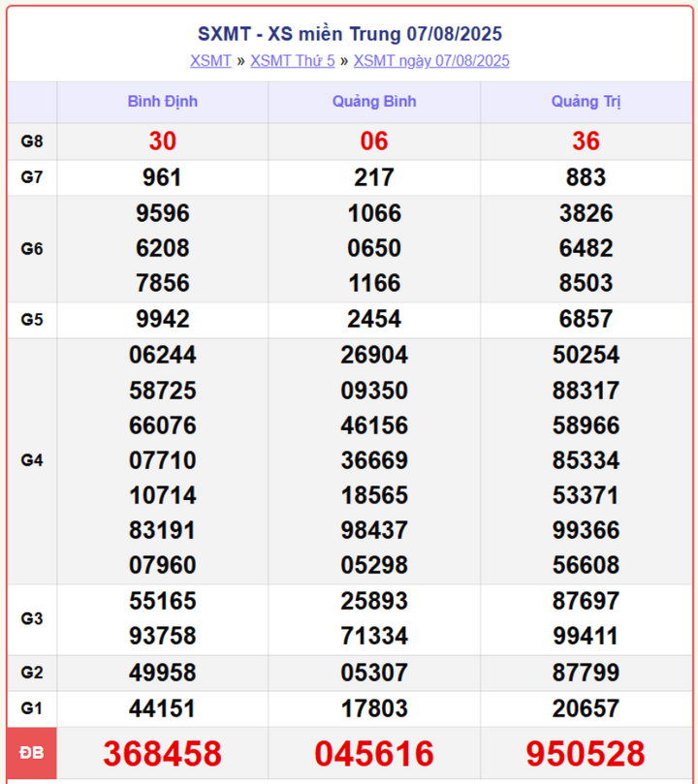Select the red ĐB row label
698x784 pixels.
(32, 752)
